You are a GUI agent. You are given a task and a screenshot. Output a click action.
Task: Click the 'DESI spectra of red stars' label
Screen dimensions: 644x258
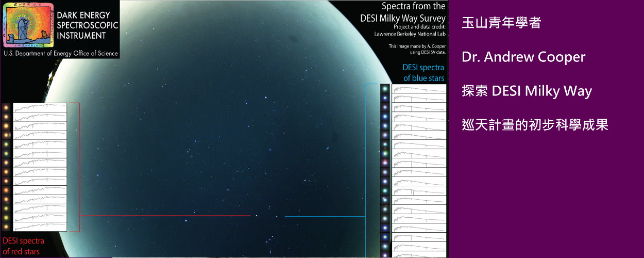coord(24,246)
